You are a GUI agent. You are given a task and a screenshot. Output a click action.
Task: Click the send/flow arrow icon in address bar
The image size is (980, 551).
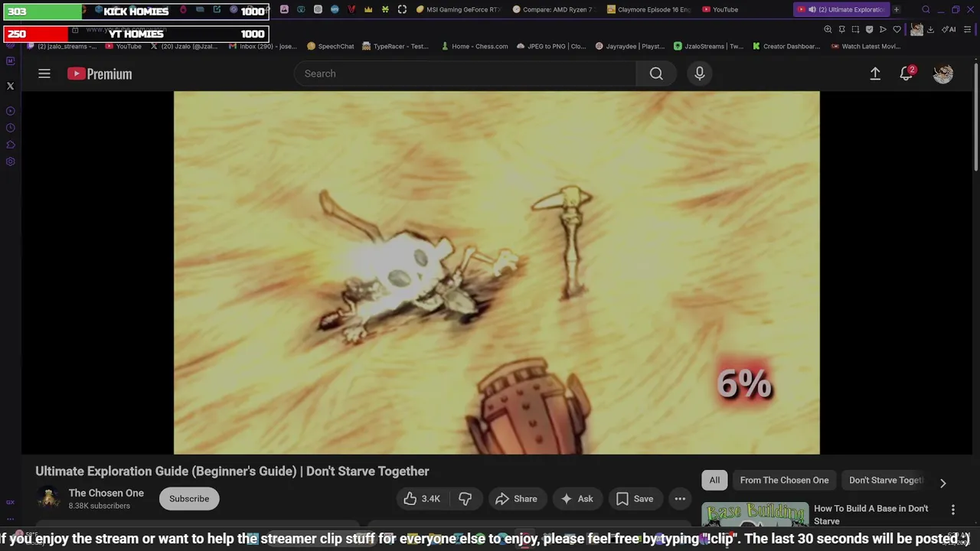pos(883,29)
